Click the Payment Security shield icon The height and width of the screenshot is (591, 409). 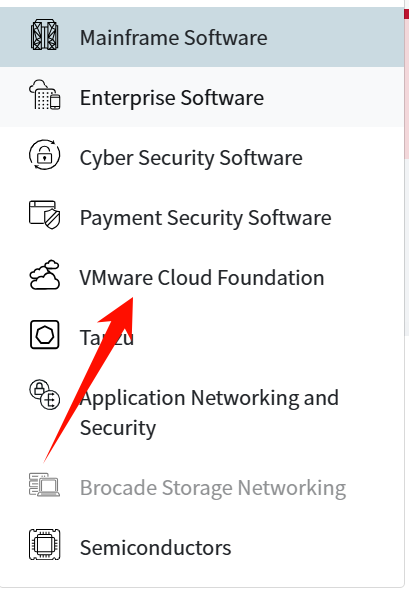[x=44, y=215]
